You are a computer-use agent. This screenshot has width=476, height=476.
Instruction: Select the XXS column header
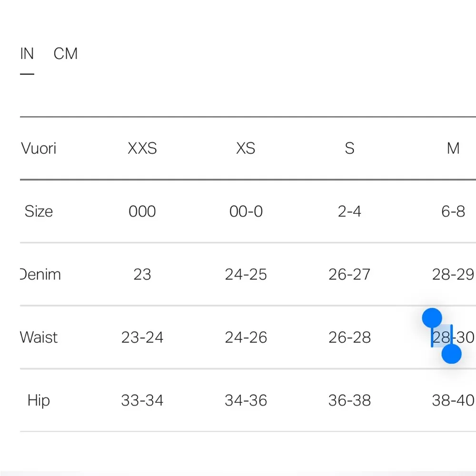(142, 149)
